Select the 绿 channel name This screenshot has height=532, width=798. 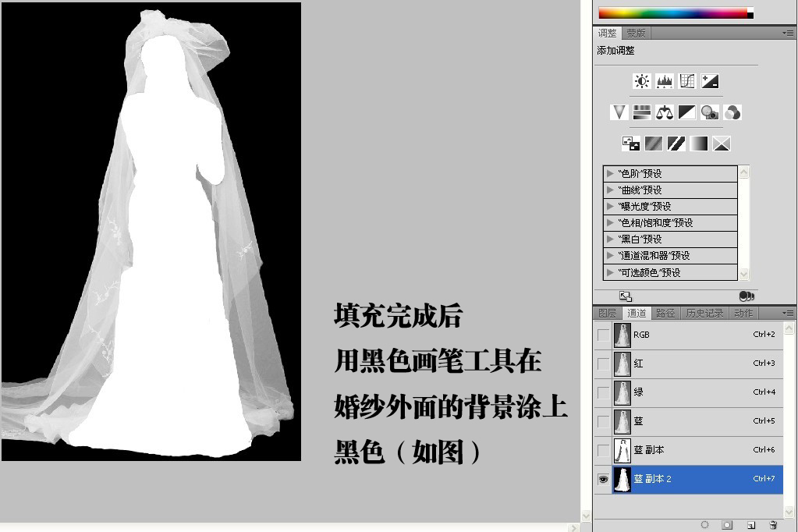(638, 392)
